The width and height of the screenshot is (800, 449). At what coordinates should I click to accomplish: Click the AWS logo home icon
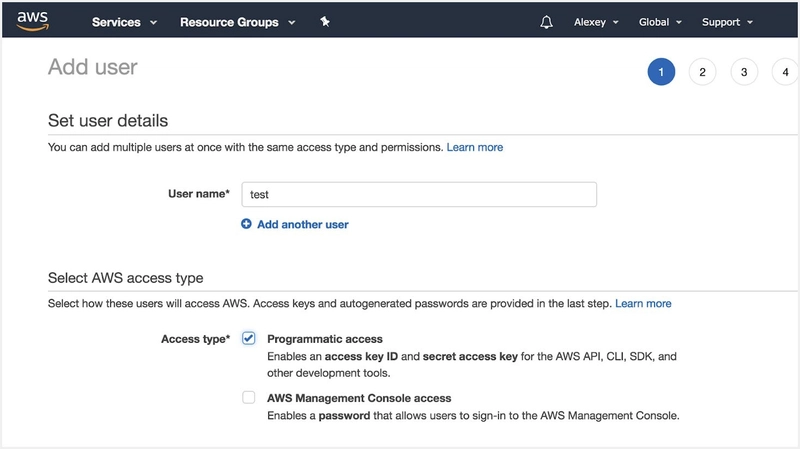[x=33, y=22]
